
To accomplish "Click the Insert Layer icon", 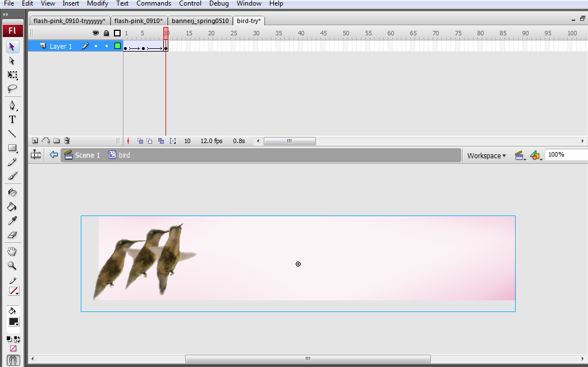I will click(x=35, y=141).
